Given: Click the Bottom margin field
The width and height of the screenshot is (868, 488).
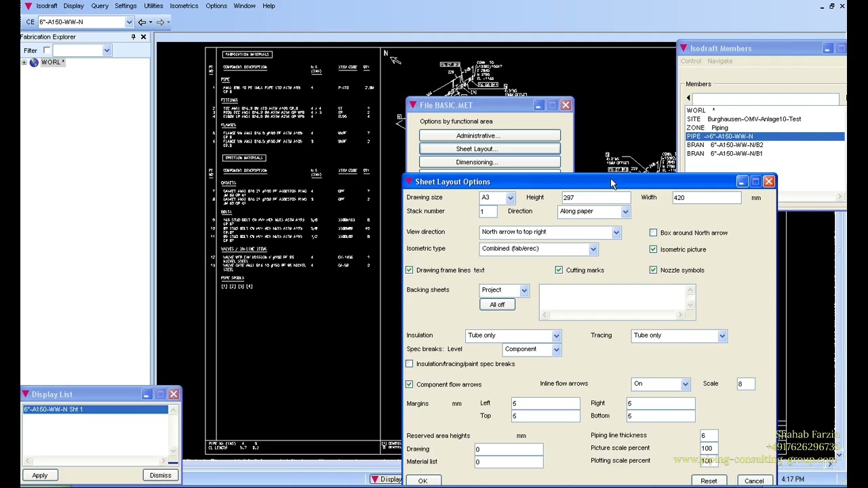Looking at the screenshot, I should (x=660, y=416).
